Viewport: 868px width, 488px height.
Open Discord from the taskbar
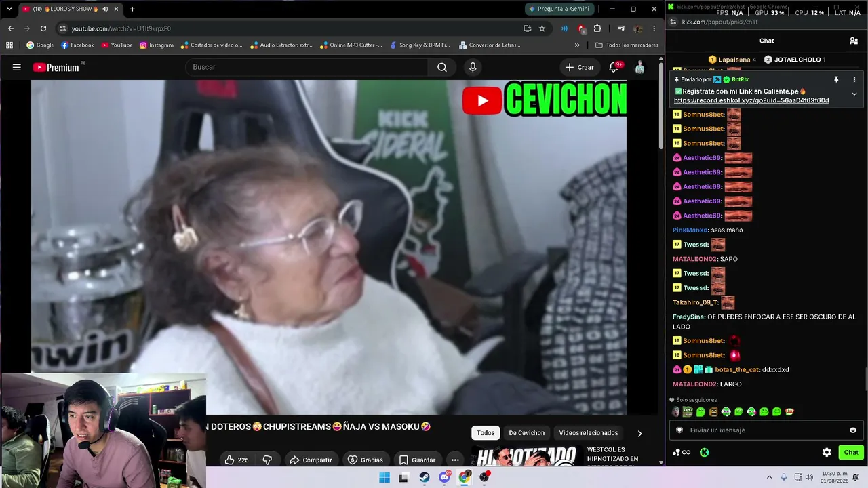click(x=444, y=477)
